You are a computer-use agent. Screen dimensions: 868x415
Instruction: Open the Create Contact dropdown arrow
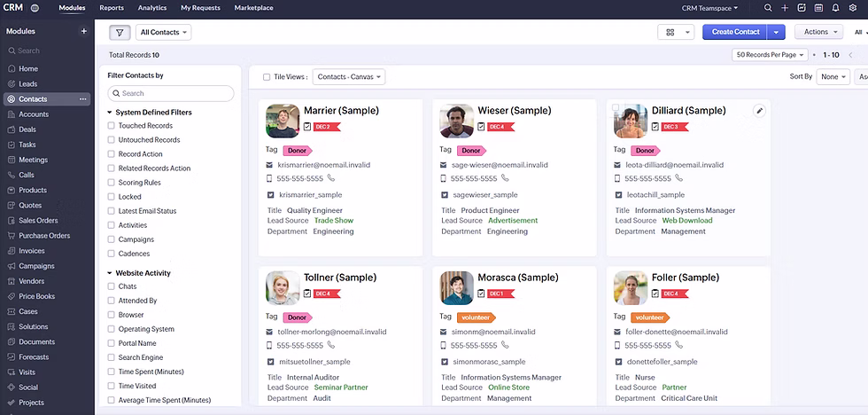(x=776, y=32)
